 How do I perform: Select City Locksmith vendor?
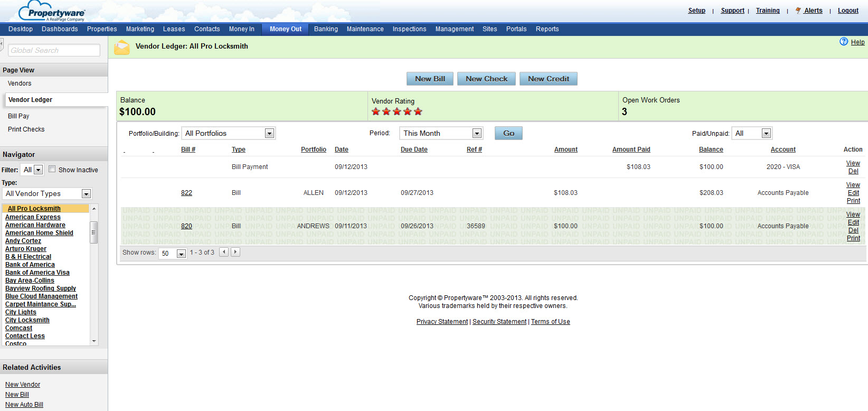[x=27, y=320]
